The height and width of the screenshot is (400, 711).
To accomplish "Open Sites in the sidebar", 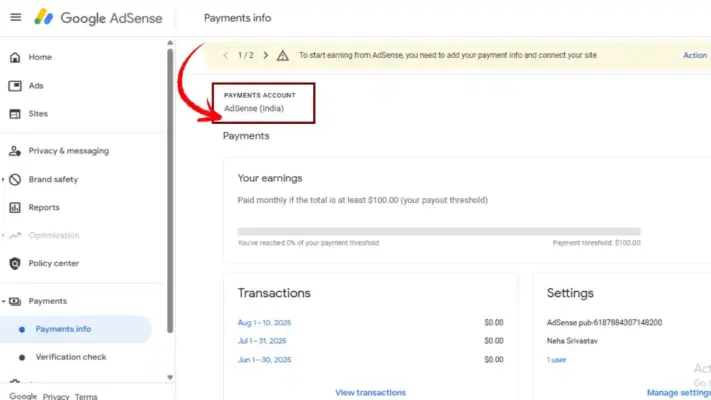I will (38, 114).
